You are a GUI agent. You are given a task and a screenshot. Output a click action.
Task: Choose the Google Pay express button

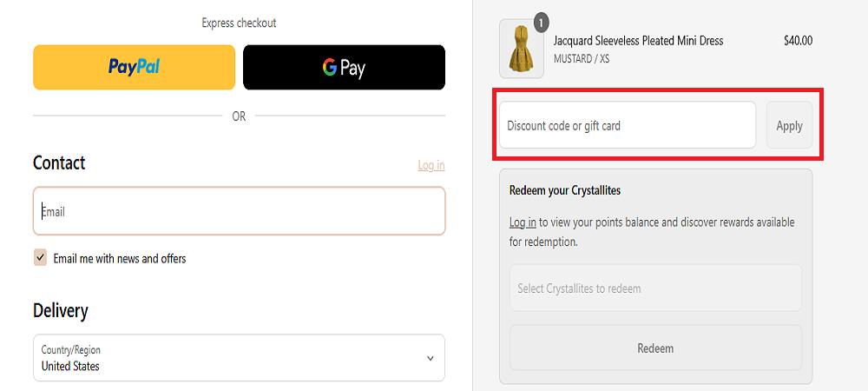344,67
